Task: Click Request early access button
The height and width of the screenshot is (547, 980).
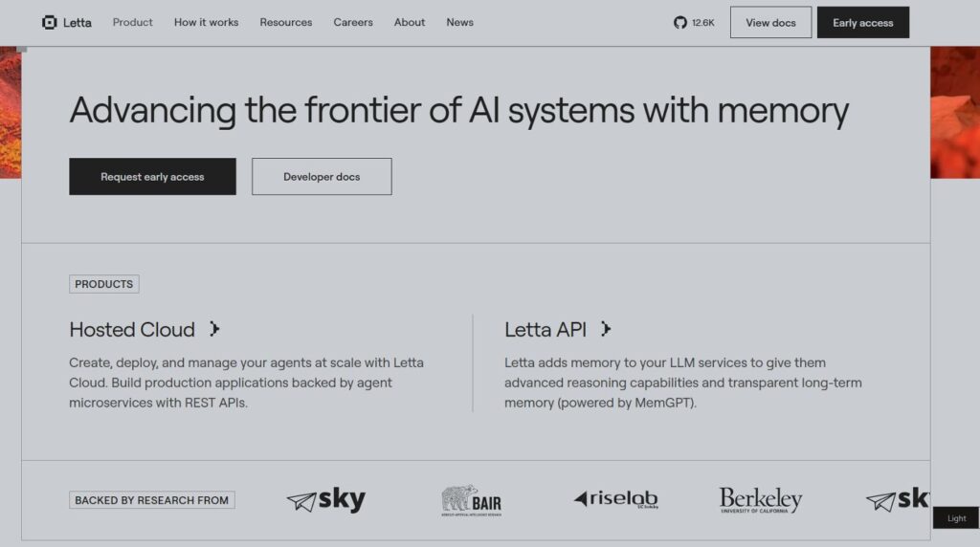Action: tap(152, 177)
